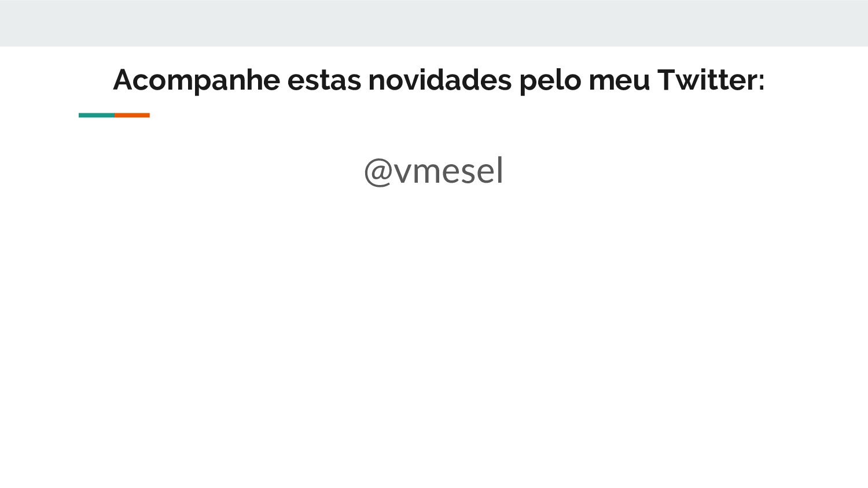Click the @vmesel Twitter handle
The image size is (868, 488).
[433, 171]
